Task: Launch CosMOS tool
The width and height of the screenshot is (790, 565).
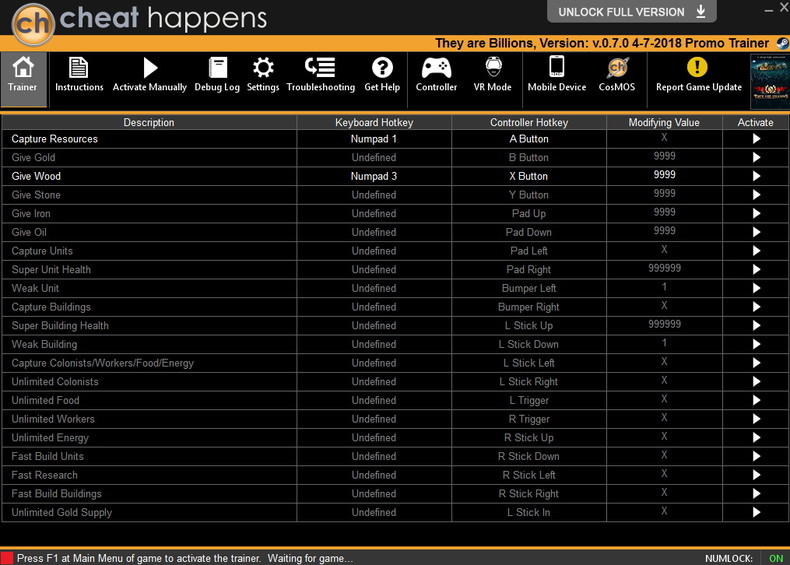Action: tap(617, 75)
